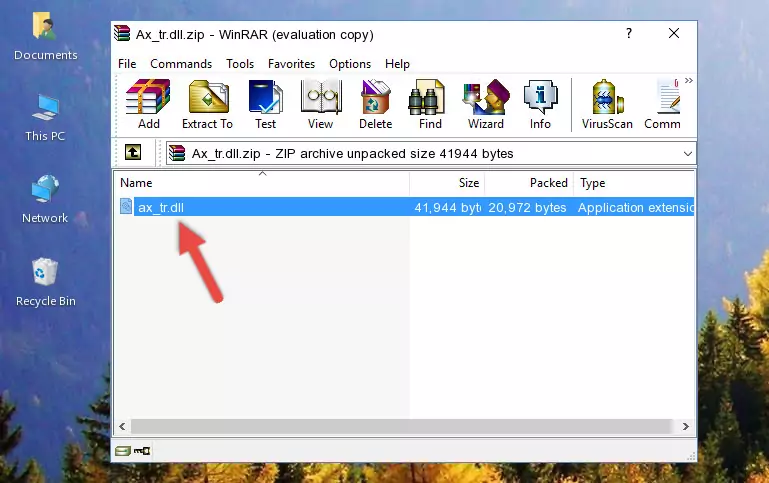The width and height of the screenshot is (769, 483).
Task: Sort list by Name column
Action: 262,183
